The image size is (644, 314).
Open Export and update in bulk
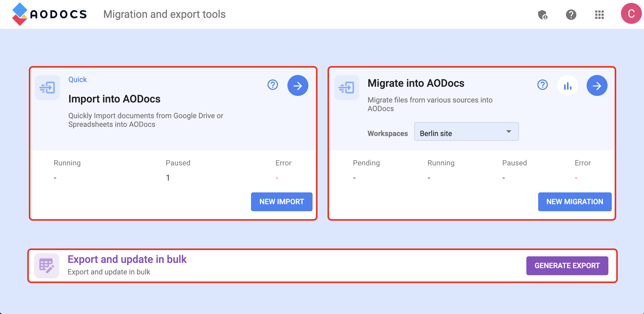click(127, 259)
